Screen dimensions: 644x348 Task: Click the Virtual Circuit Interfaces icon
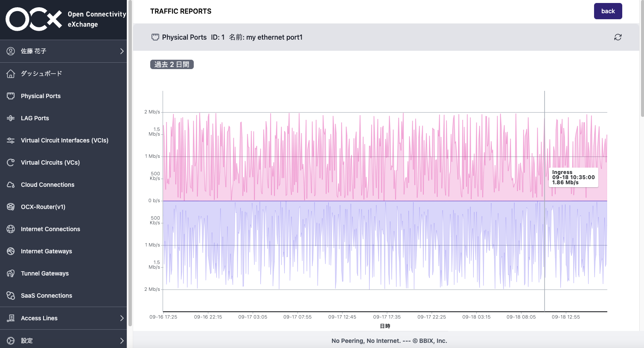pos(11,140)
